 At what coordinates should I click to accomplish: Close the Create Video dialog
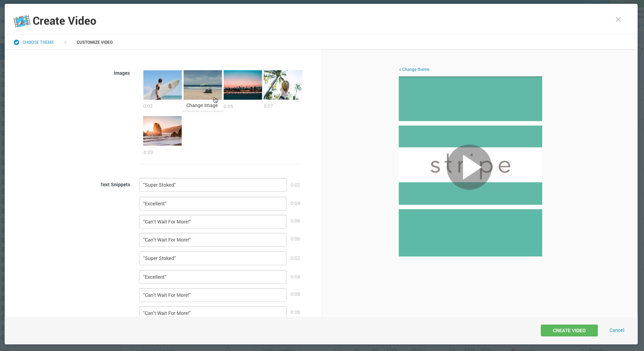[x=618, y=19]
